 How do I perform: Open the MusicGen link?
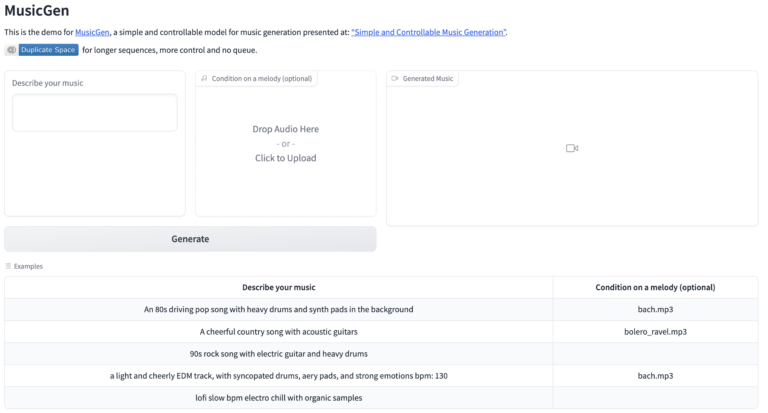[x=92, y=32]
